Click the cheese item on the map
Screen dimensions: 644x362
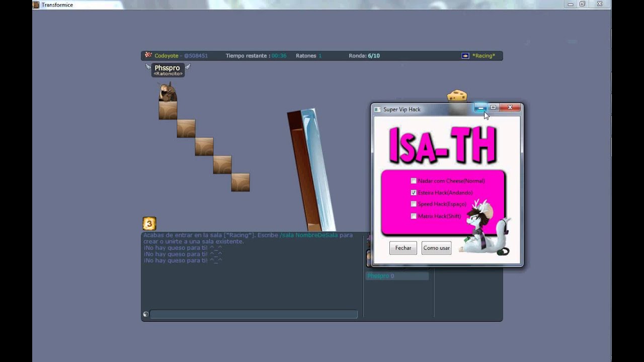(457, 96)
